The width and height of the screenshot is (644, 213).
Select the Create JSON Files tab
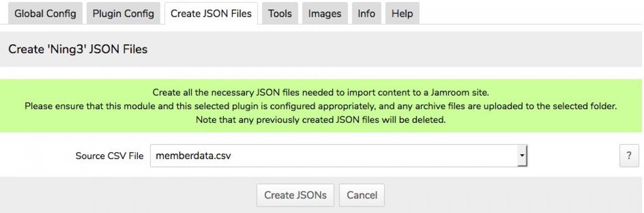[211, 14]
